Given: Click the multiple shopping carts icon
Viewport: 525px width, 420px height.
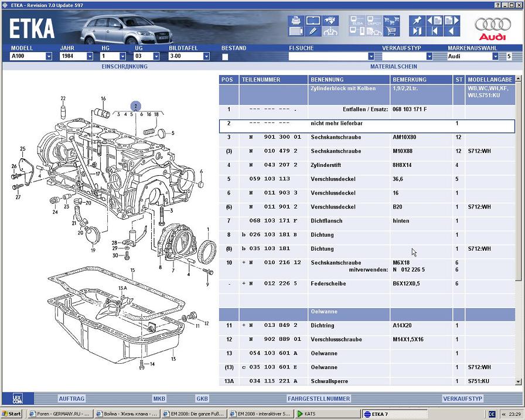Looking at the screenshot, I should coord(391,21).
